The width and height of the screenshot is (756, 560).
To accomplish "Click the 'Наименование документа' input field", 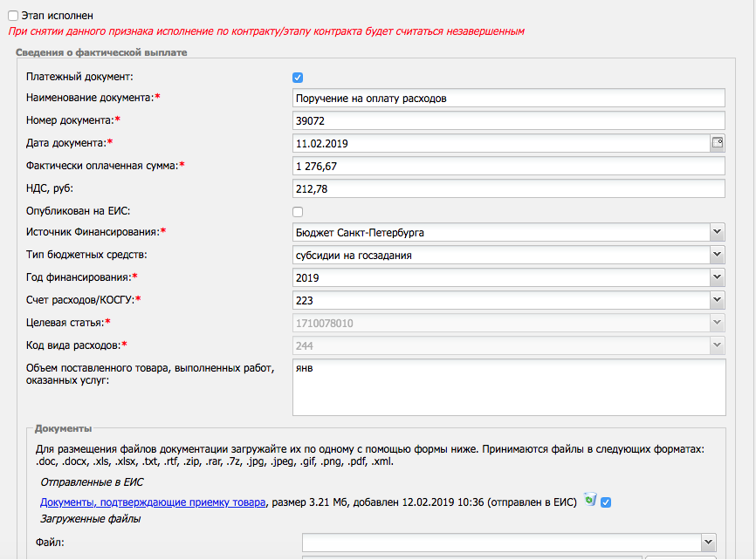I will click(509, 99).
